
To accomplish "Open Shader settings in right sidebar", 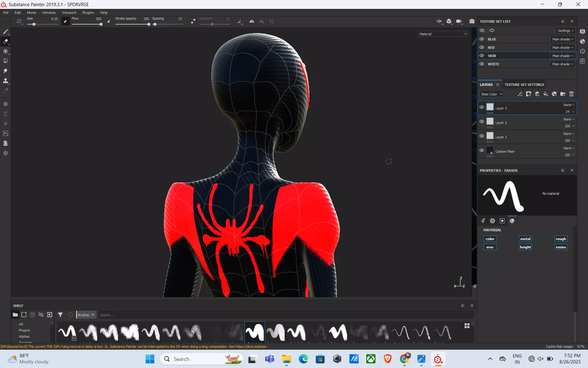I will [x=582, y=41].
